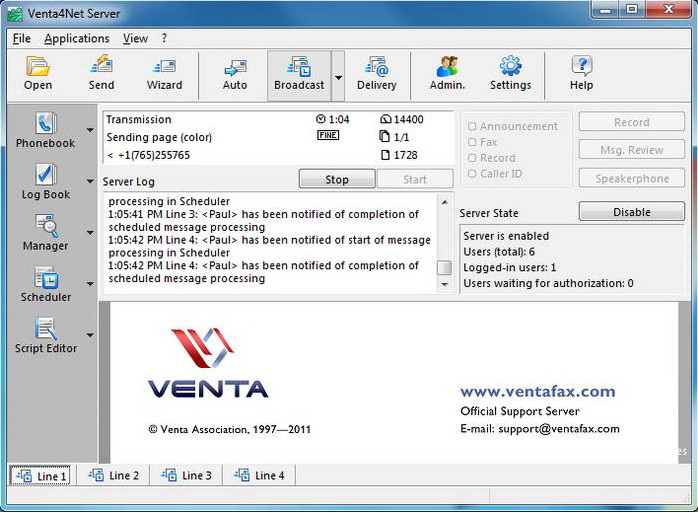This screenshot has width=698, height=512.
Task: Open the Applications menu
Action: click(x=77, y=39)
